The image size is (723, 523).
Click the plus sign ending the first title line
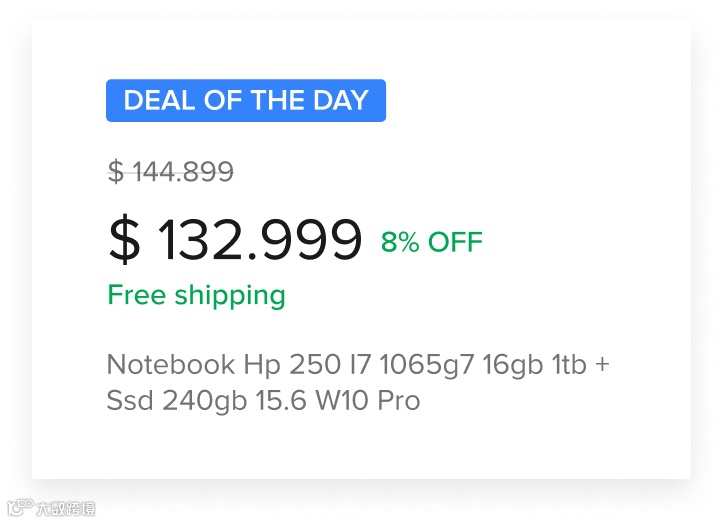tap(602, 364)
